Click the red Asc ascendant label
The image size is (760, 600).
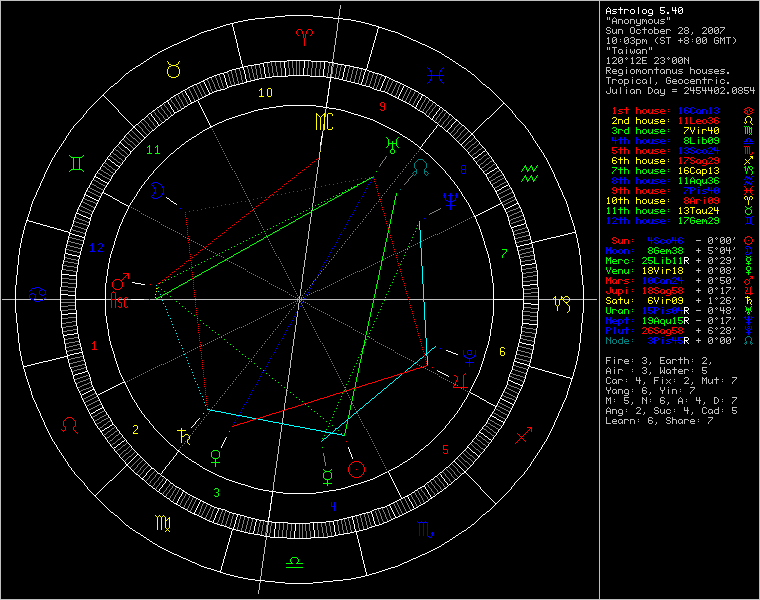click(x=119, y=300)
